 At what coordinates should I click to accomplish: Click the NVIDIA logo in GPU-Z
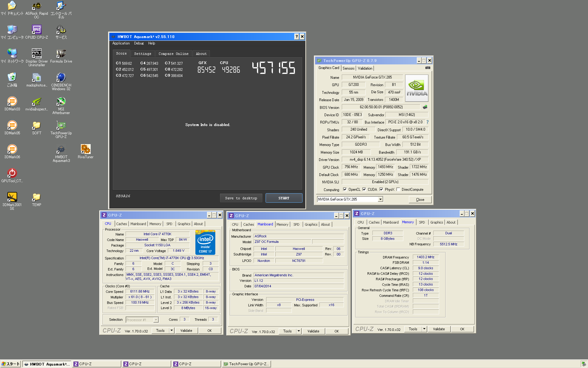417,88
